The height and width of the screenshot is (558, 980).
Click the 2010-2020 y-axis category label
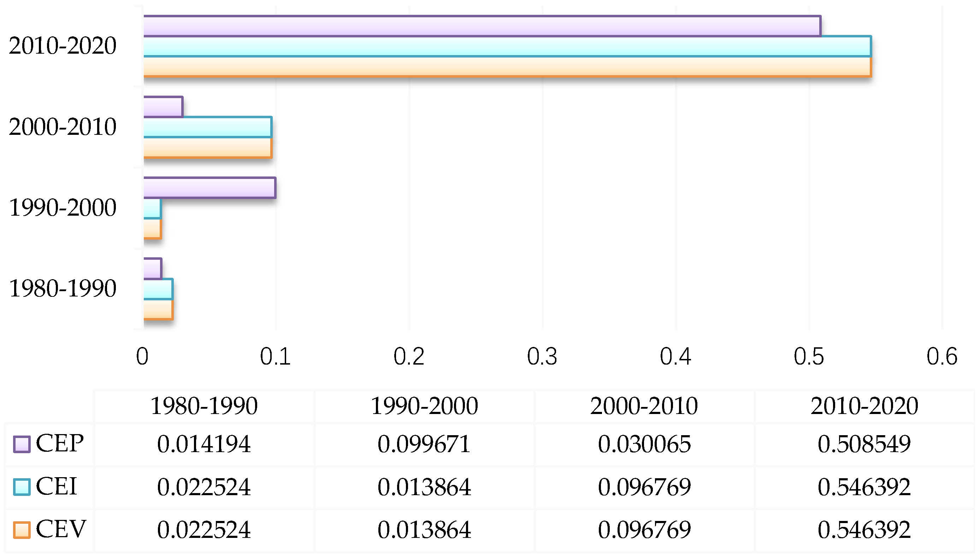(x=63, y=46)
